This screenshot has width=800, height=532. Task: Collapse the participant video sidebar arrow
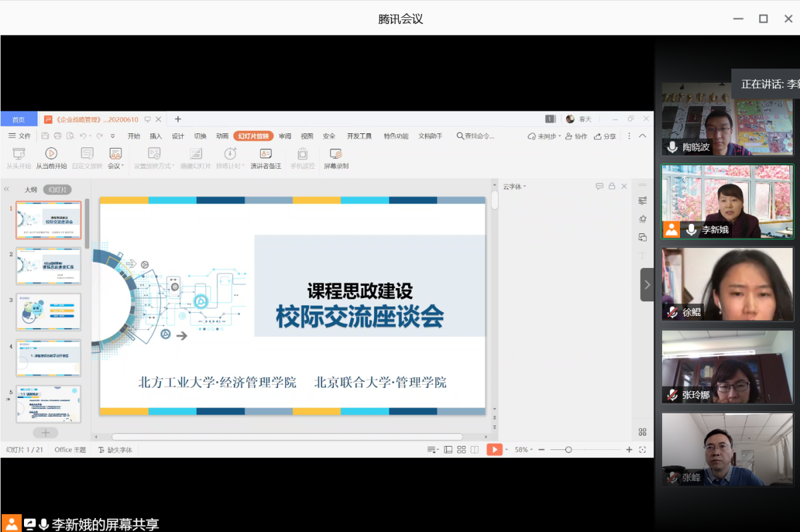(x=647, y=285)
